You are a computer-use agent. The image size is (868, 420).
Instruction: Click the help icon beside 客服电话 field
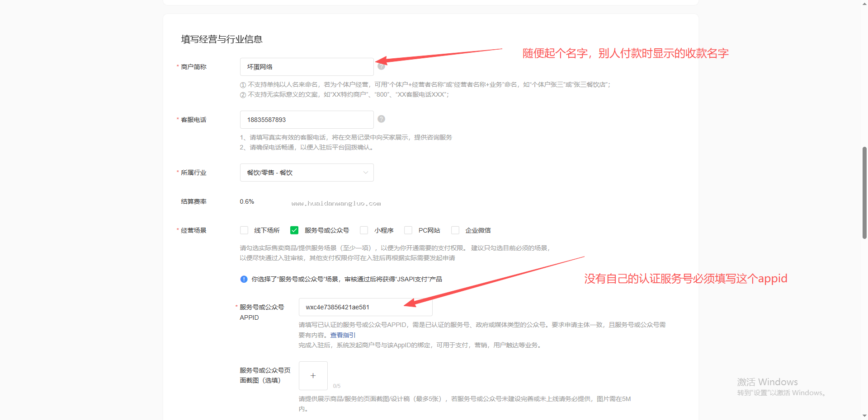381,119
